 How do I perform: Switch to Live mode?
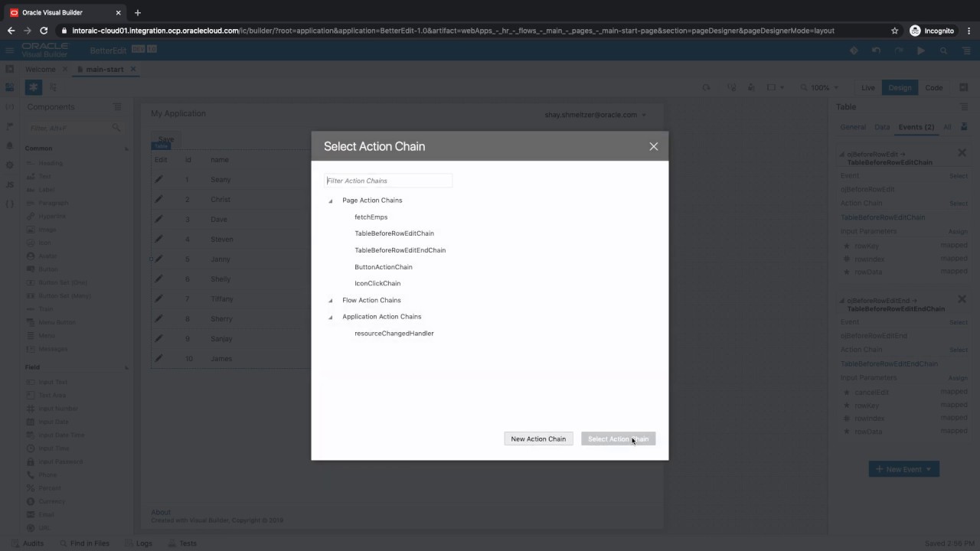[x=867, y=87]
